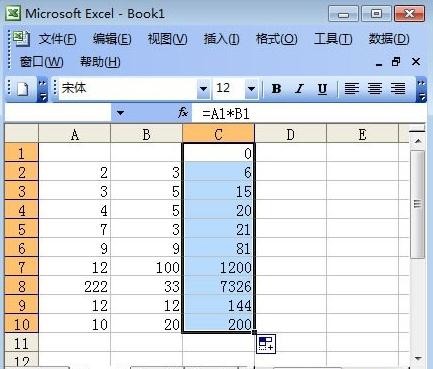433x369 pixels.
Task: Click the formula bar showing =A1*B1
Action: tap(308, 114)
